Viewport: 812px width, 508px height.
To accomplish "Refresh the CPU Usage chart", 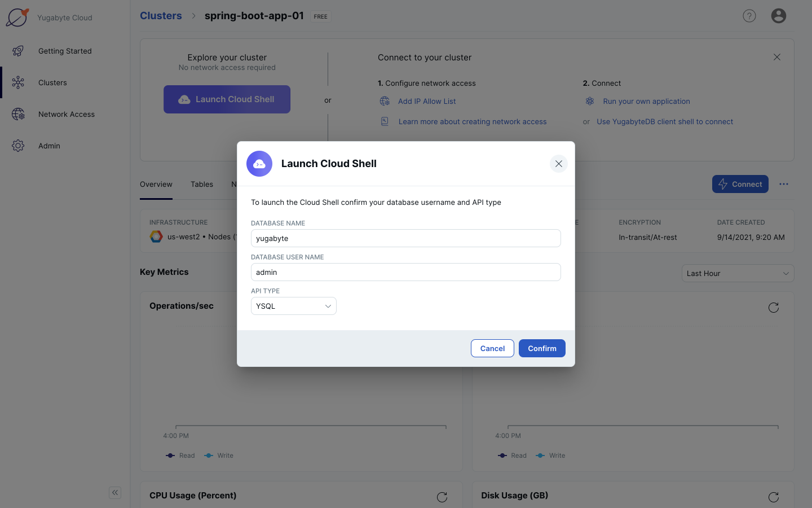I will pyautogui.click(x=442, y=497).
